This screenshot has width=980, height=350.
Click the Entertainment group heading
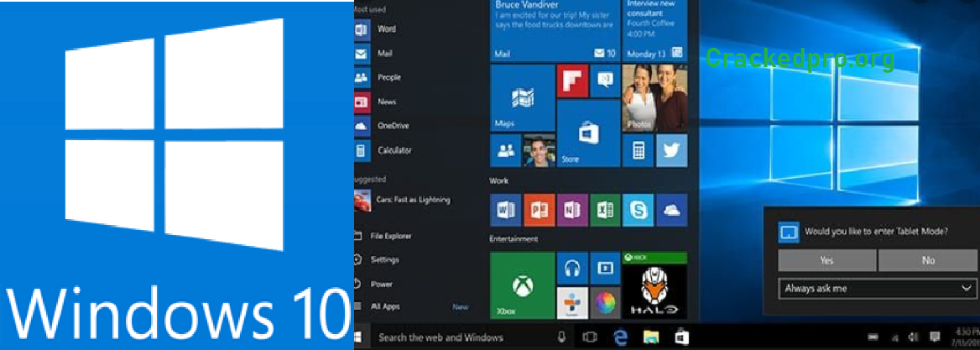click(513, 238)
